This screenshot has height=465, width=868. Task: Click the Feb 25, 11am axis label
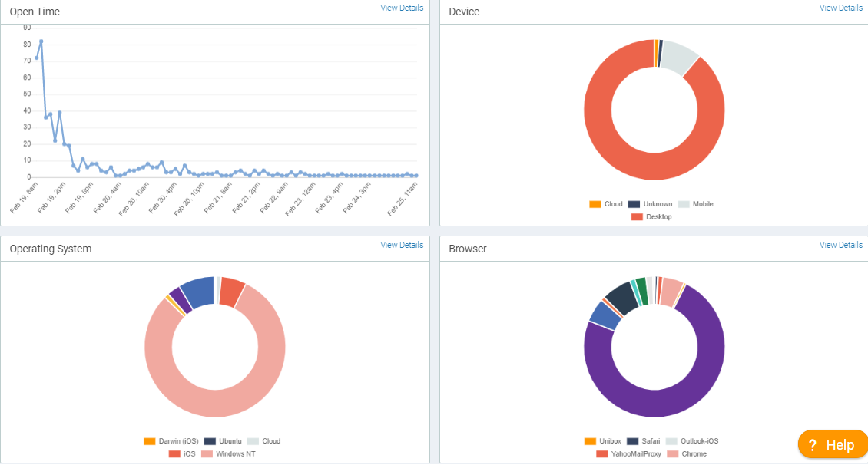(402, 199)
